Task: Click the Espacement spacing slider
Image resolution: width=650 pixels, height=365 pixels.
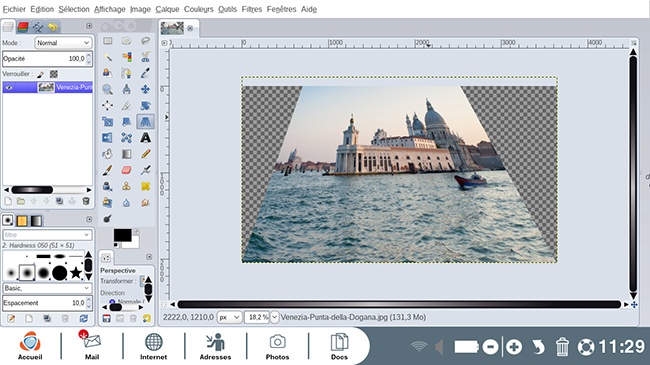Action: [47, 303]
